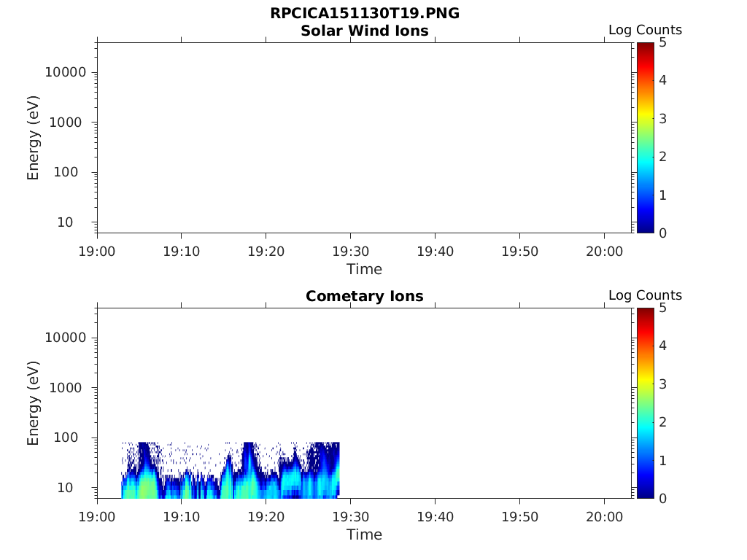
Task: Click the Log Counts label above bottom colorbar
Action: click(645, 295)
